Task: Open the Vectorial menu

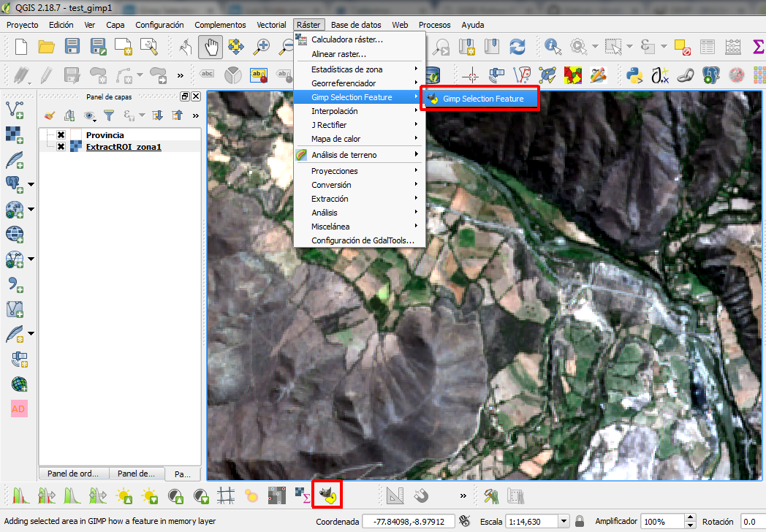Action: click(271, 24)
